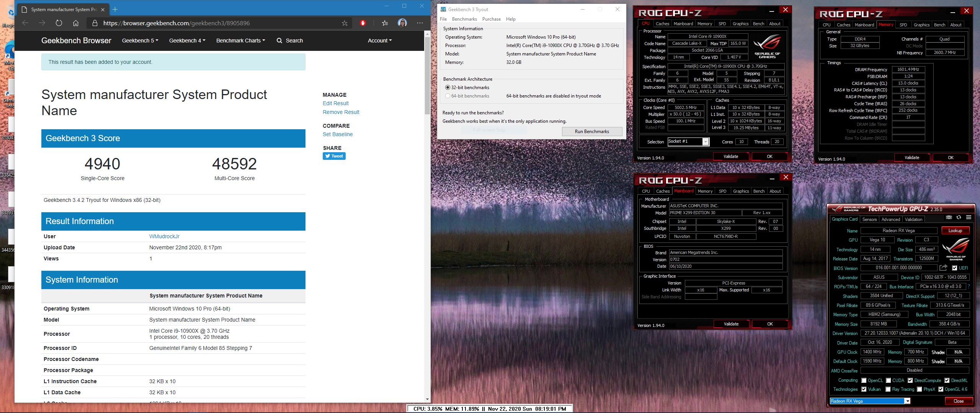The image size is (980, 413).
Task: Open SPD tab in the CPU-Z Memory window
Action: click(x=903, y=25)
